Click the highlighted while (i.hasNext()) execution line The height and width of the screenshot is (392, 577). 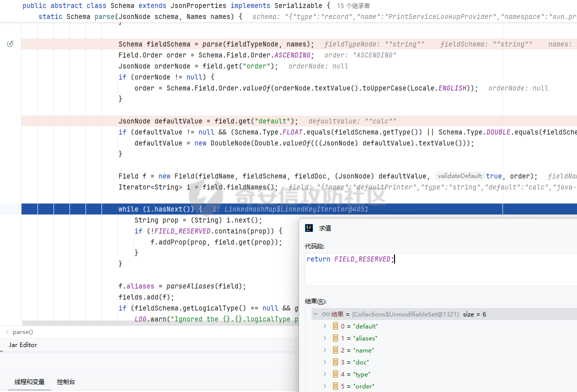160,209
